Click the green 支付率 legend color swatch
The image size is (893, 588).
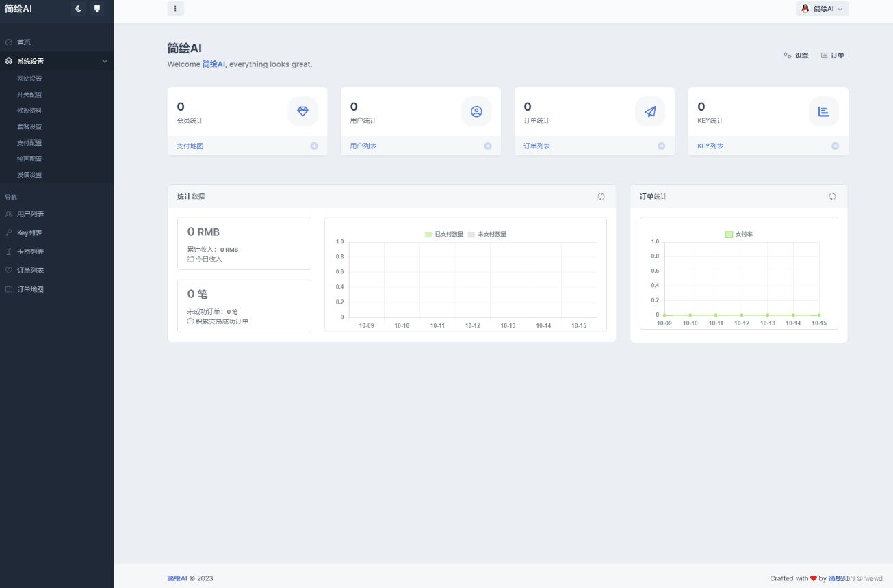728,234
